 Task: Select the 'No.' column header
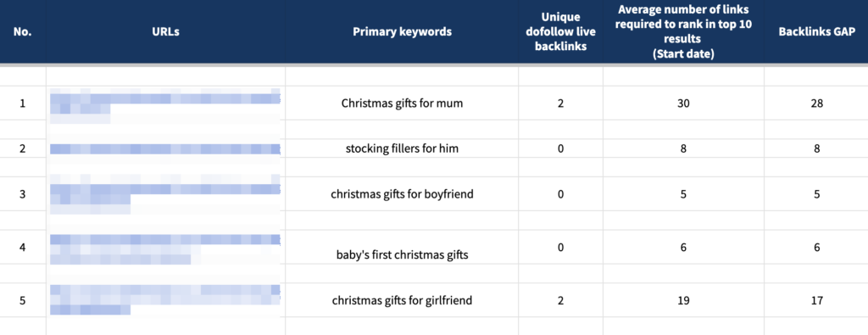point(23,31)
